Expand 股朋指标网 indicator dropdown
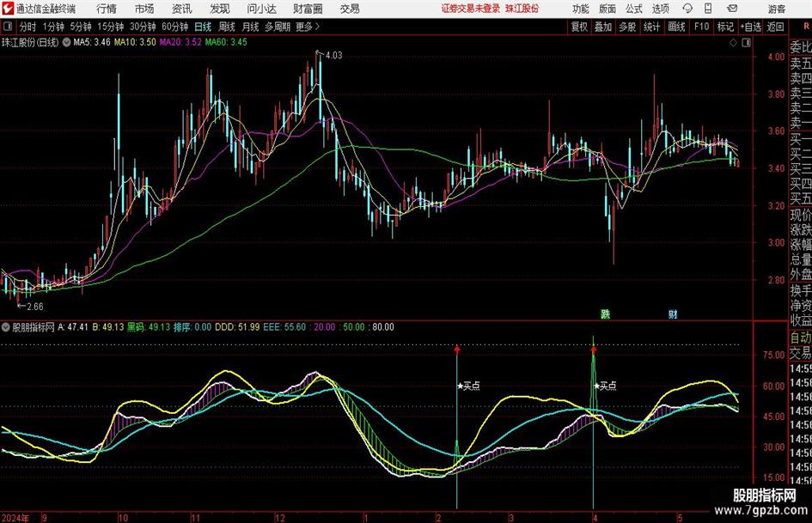Image resolution: width=812 pixels, height=523 pixels. pos(7,327)
